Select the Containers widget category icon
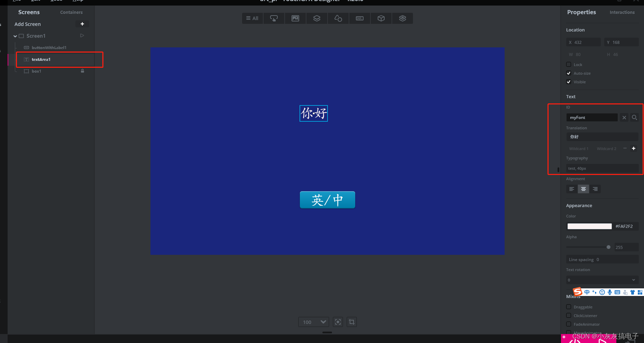This screenshot has width=644, height=343. 316,18
